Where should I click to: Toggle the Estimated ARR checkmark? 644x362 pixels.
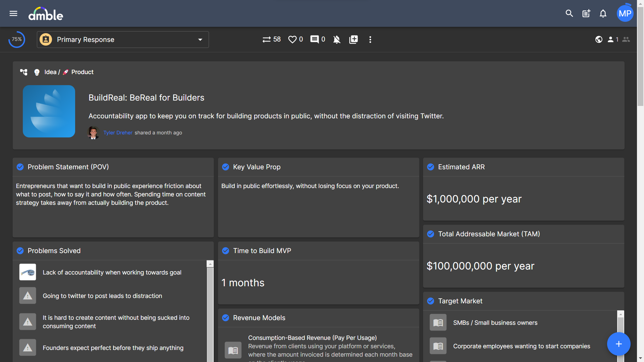431,167
